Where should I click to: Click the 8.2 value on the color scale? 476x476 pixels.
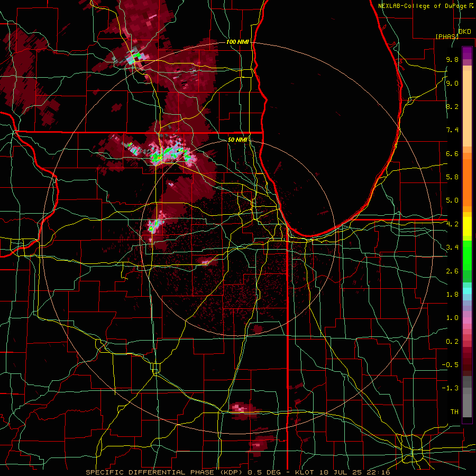pos(452,106)
